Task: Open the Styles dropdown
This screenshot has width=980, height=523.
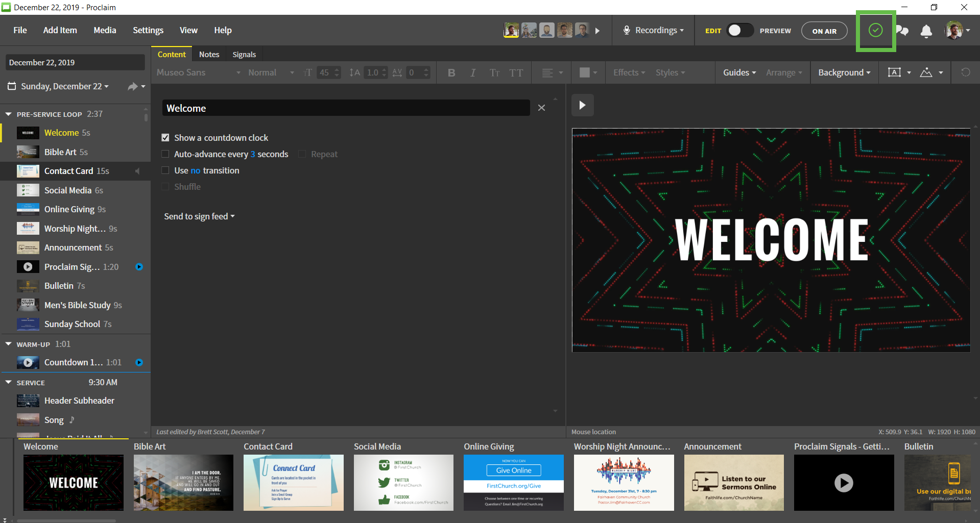Action: 670,72
